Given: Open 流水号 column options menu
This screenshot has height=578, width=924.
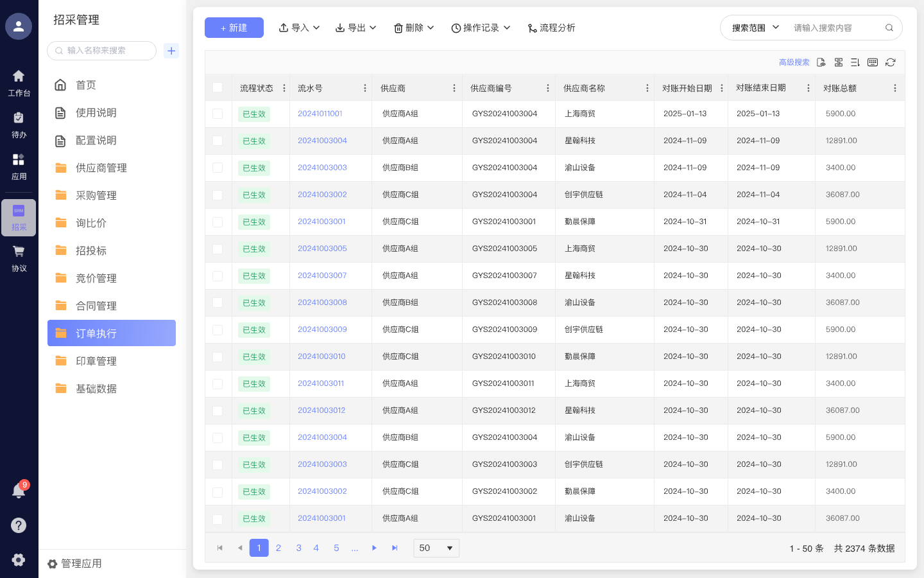Looking at the screenshot, I should coord(365,88).
